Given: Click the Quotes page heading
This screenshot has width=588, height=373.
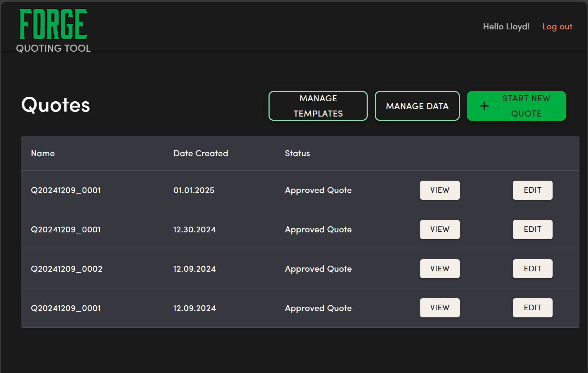Looking at the screenshot, I should coord(56,105).
